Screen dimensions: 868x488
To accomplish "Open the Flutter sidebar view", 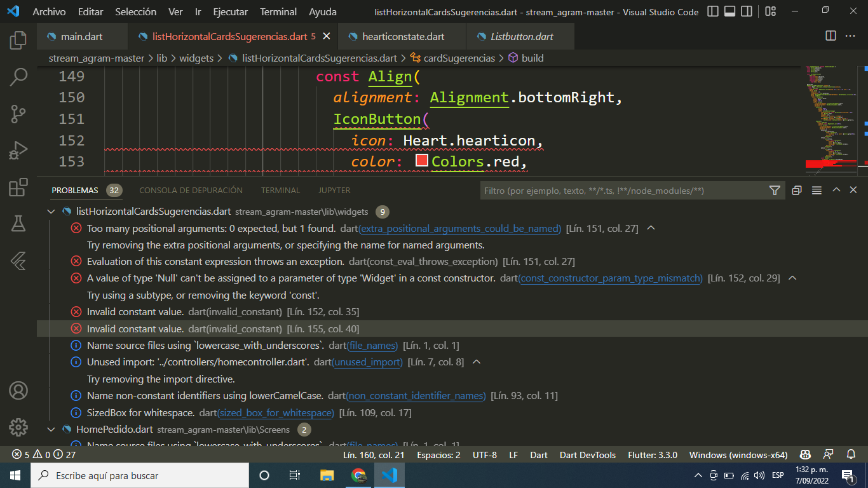I will (x=18, y=261).
